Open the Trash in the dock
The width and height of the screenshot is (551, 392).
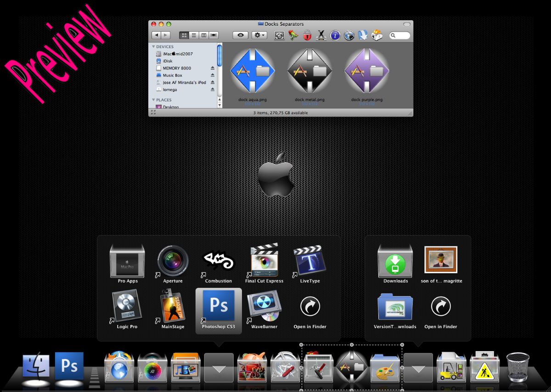point(517,367)
